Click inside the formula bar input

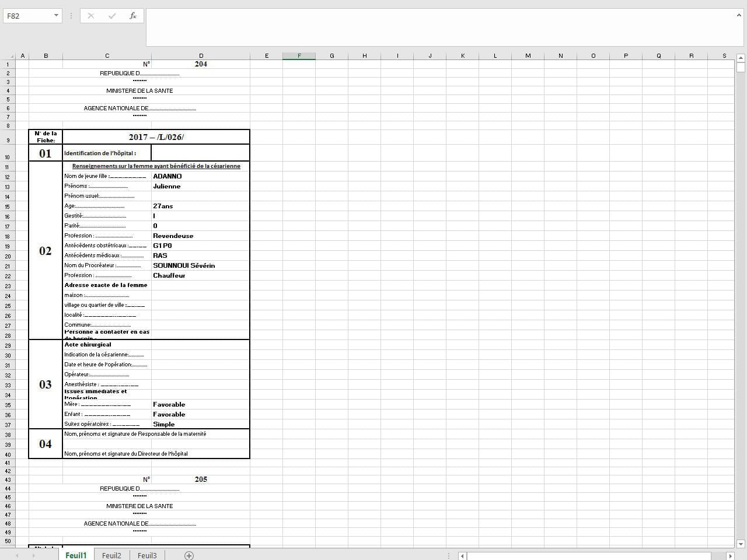(x=438, y=27)
